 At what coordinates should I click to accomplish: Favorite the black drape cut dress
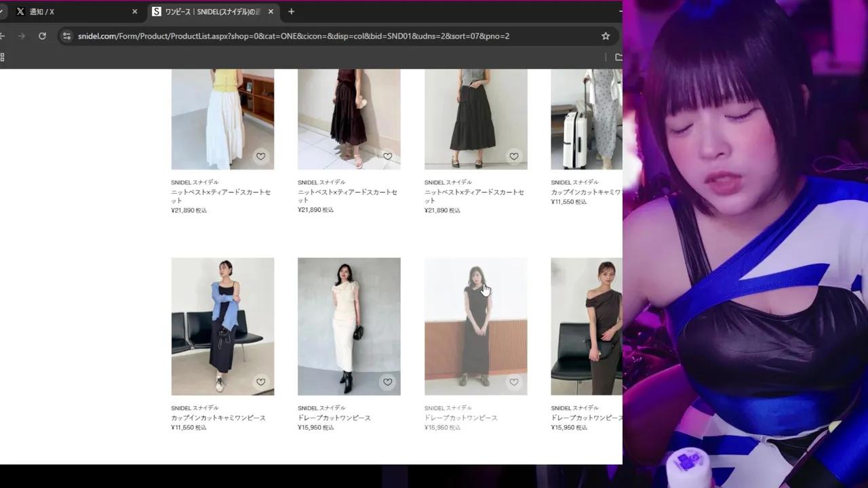click(514, 382)
